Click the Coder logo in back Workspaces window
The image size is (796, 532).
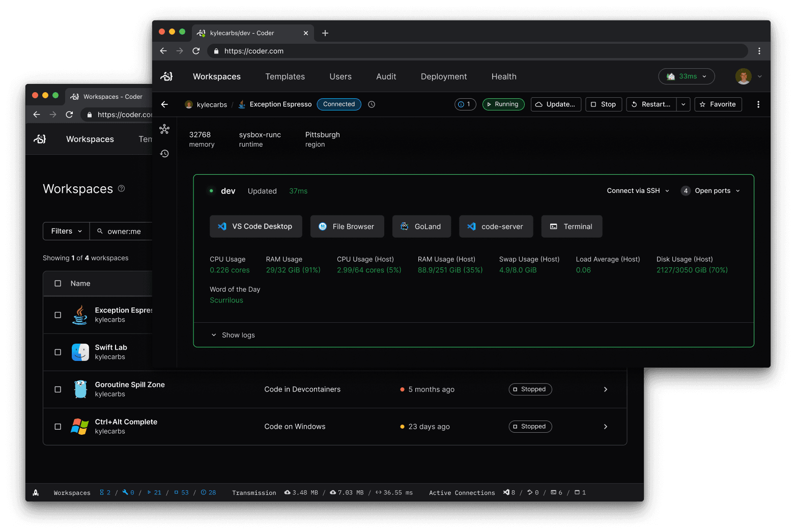(x=40, y=139)
